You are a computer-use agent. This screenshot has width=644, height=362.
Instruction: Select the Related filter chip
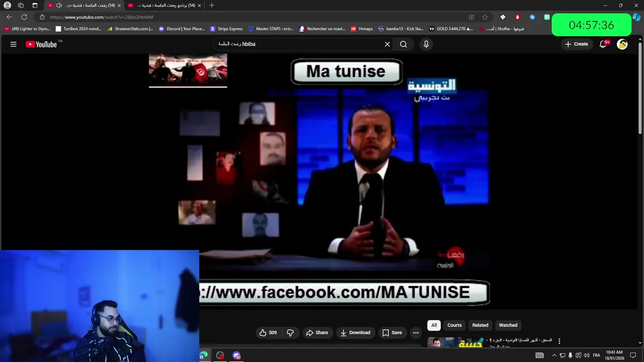pos(480,325)
